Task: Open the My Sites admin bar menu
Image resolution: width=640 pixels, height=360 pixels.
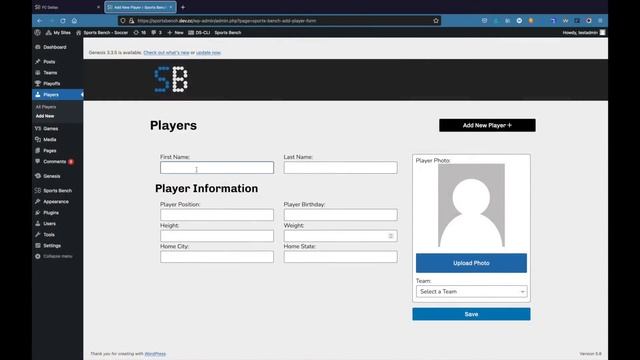Action: click(58, 32)
